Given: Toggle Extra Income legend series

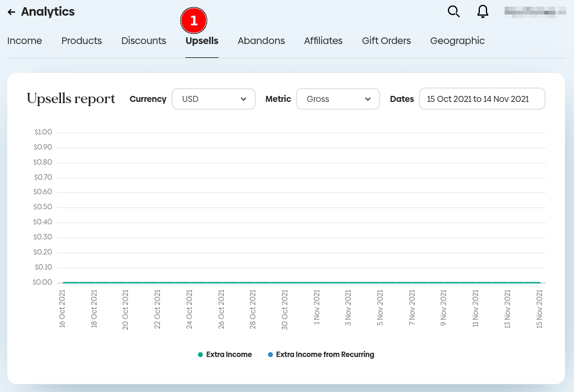Looking at the screenshot, I should point(229,355).
